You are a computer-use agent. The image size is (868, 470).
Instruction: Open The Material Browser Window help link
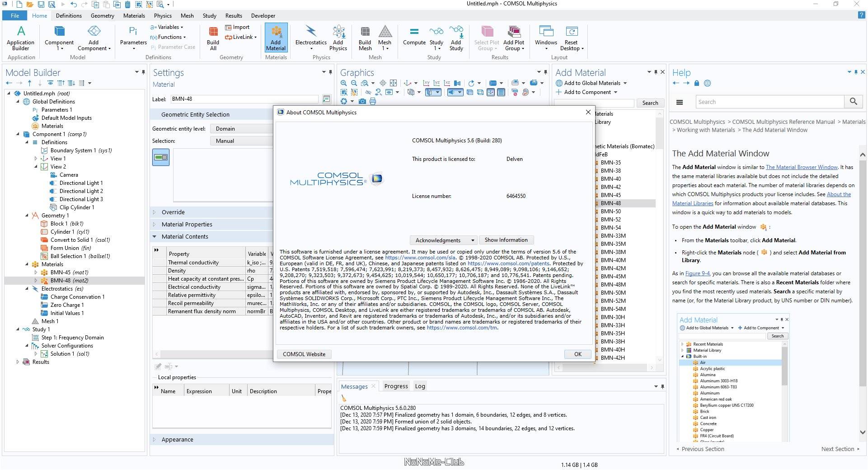(x=802, y=167)
